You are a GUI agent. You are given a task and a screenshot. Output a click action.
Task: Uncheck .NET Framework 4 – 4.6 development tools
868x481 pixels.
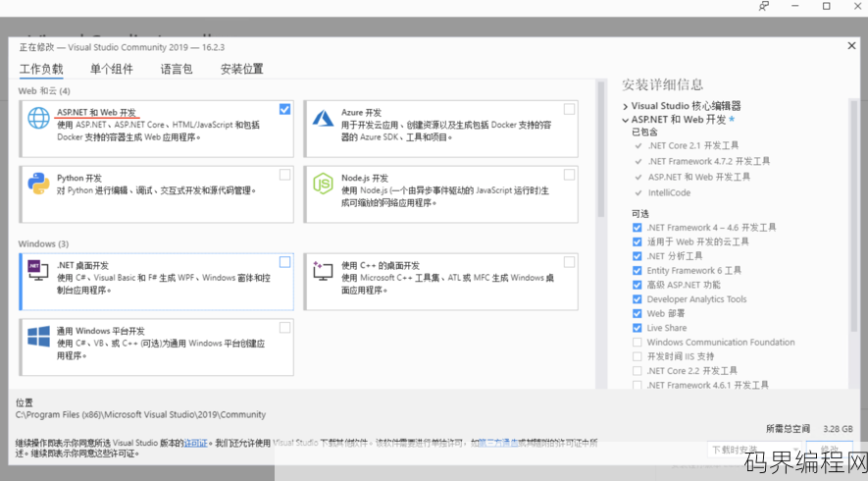click(x=638, y=227)
